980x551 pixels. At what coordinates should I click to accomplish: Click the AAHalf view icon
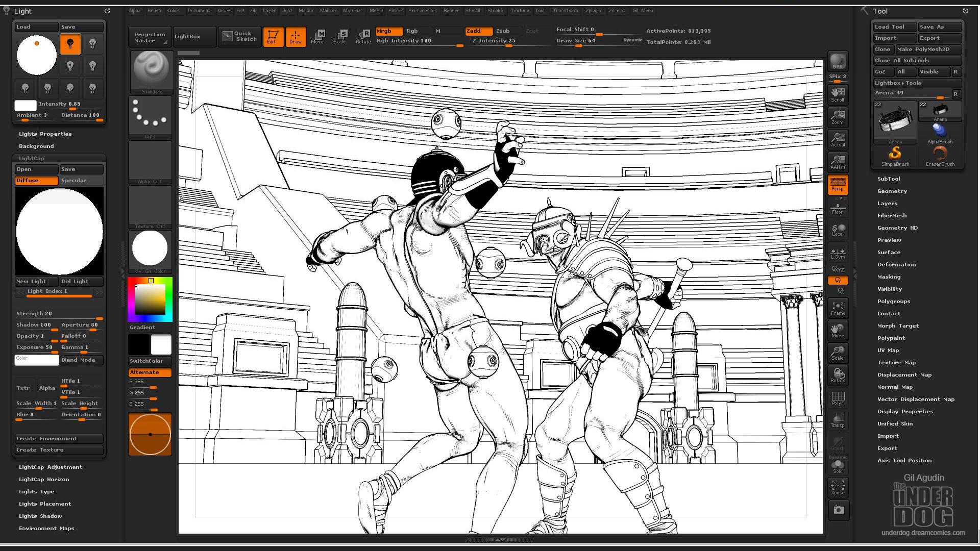(x=838, y=162)
